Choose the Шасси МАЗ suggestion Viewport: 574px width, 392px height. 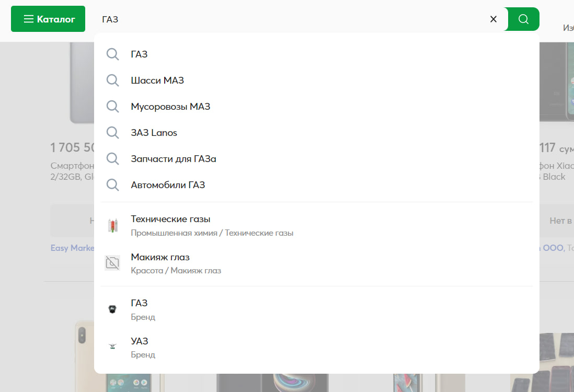click(x=317, y=80)
